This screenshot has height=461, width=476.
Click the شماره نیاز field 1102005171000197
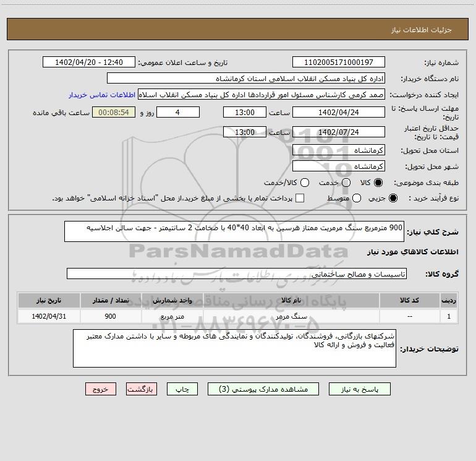339,62
